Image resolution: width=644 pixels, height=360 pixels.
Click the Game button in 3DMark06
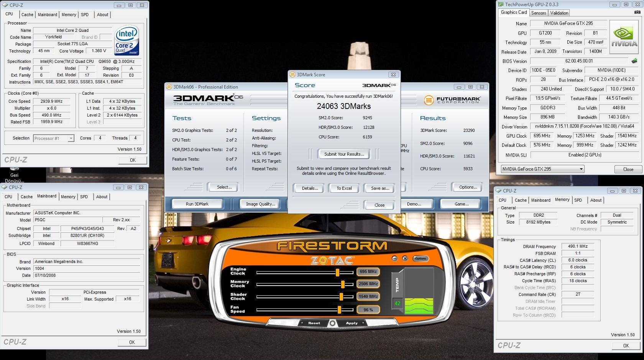point(462,204)
